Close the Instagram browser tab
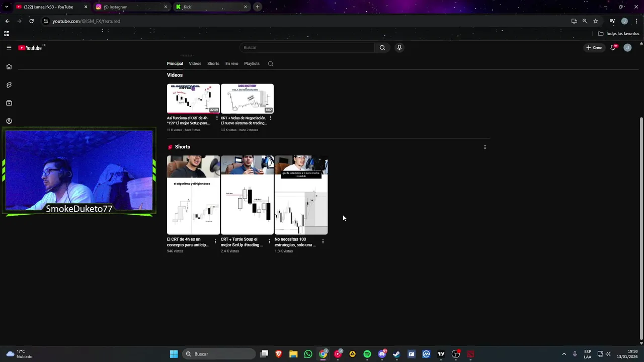The width and height of the screenshot is (644, 362). (x=166, y=7)
